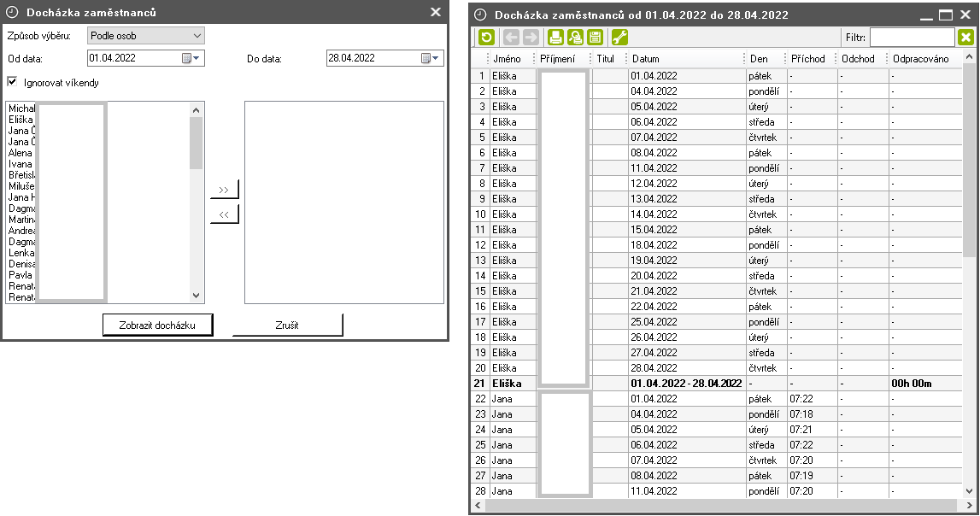Sort by Odchod column header
Viewport: 980px width, 516px height.
[858, 59]
